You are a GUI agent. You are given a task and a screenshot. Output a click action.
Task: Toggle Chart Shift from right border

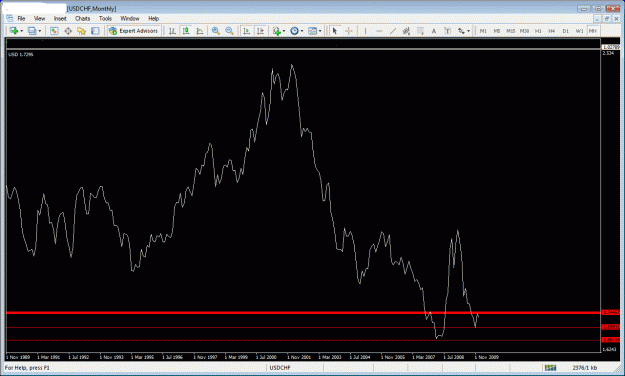(261, 31)
